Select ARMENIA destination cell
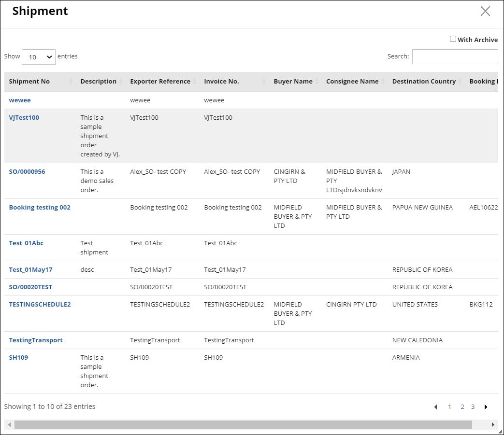Image resolution: width=504 pixels, height=435 pixels. click(x=406, y=357)
